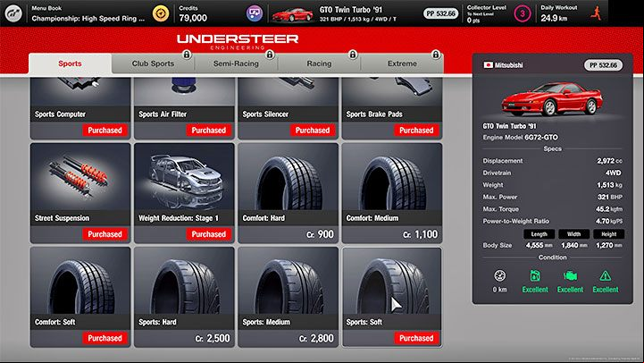Click the Engine Model 6G72-GTO text
This screenshot has width=644, height=363.
pos(520,138)
